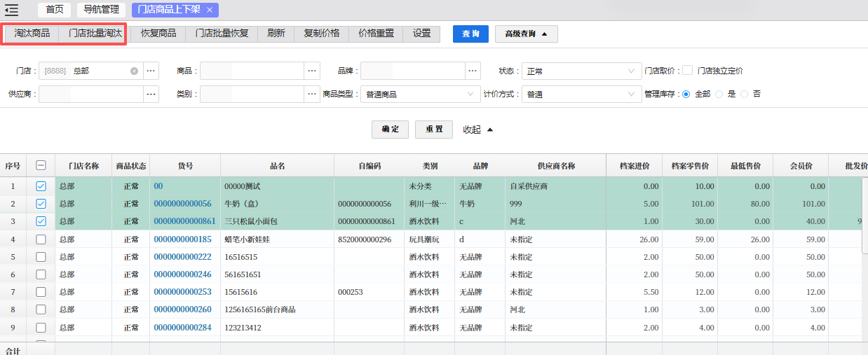
Task: Click the 确定 button
Action: (x=390, y=130)
